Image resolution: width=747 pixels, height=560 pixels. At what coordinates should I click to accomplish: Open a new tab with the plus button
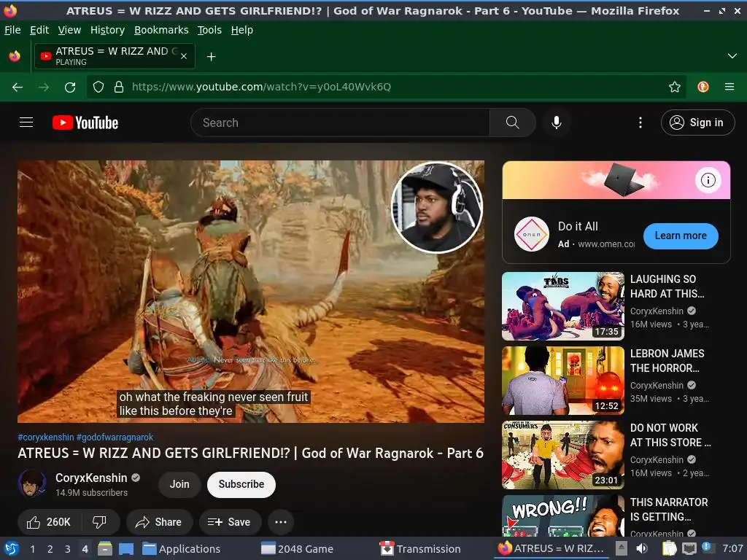pyautogui.click(x=211, y=57)
